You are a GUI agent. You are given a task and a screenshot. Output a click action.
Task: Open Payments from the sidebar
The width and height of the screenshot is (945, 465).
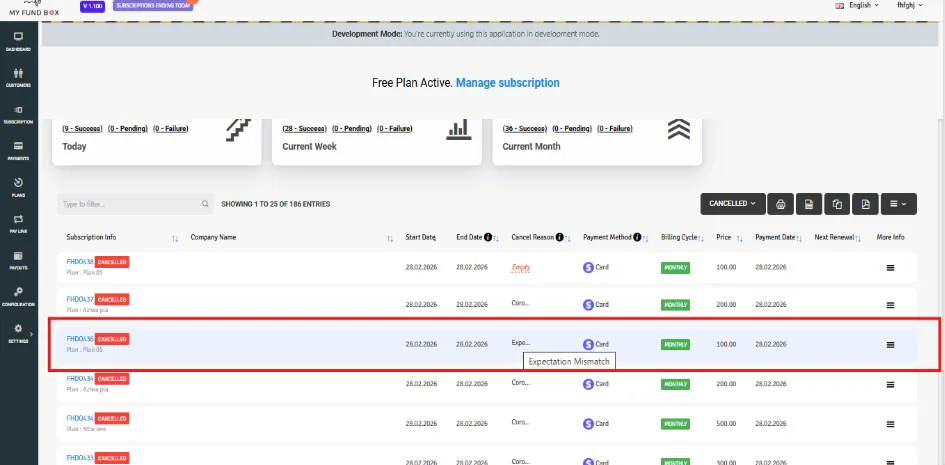[18, 151]
